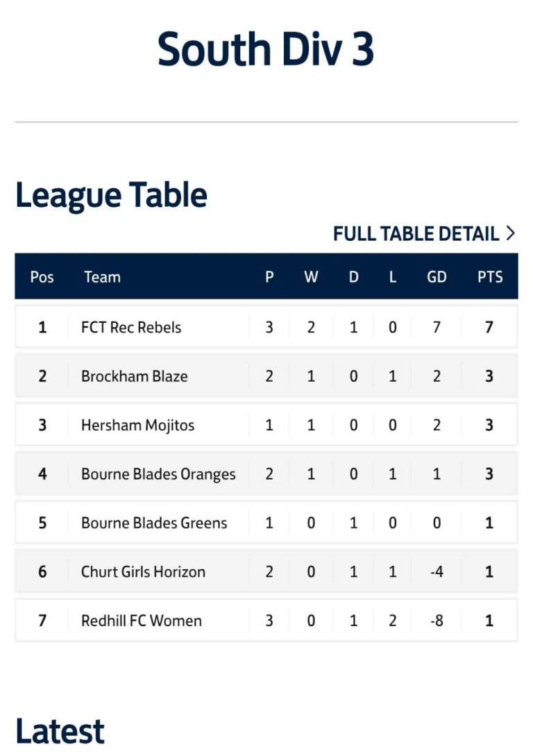
Task: Click the GD column header
Action: coord(437,277)
